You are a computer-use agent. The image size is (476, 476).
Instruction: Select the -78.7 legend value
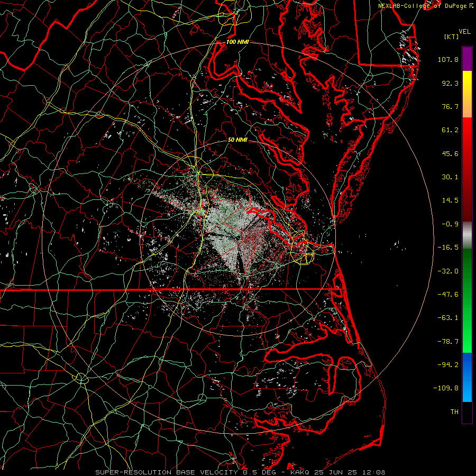pyautogui.click(x=448, y=342)
